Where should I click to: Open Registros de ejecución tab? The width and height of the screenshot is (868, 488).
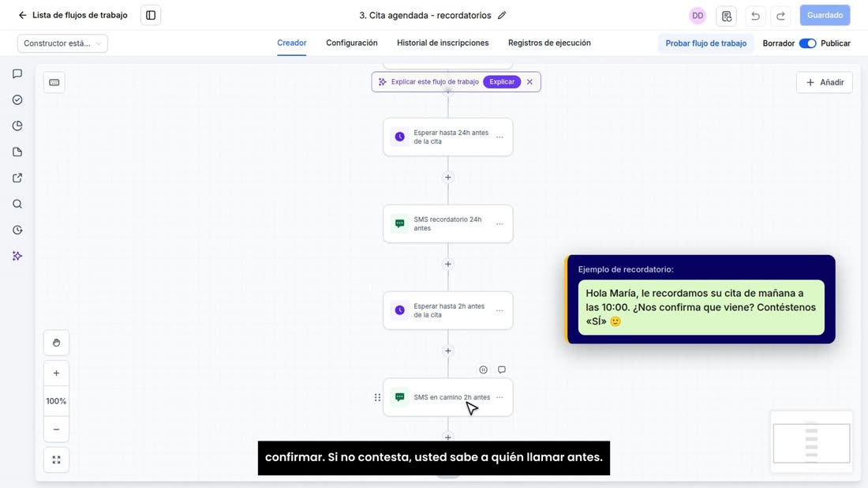[549, 43]
